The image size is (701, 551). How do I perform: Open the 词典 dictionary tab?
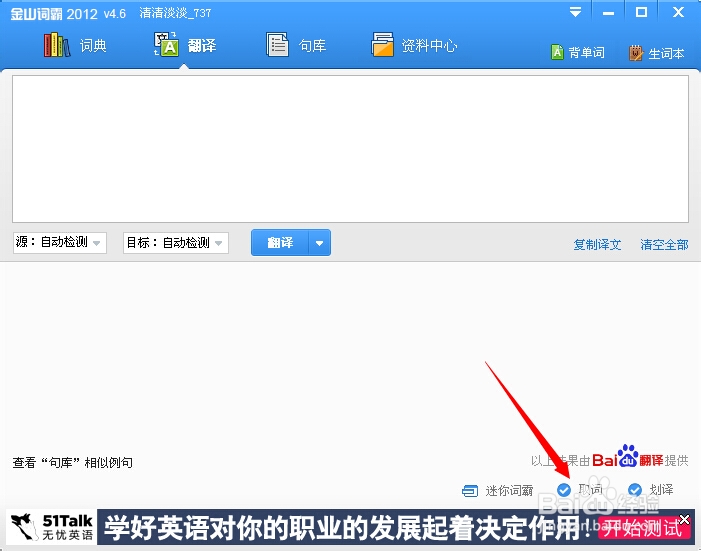75,45
